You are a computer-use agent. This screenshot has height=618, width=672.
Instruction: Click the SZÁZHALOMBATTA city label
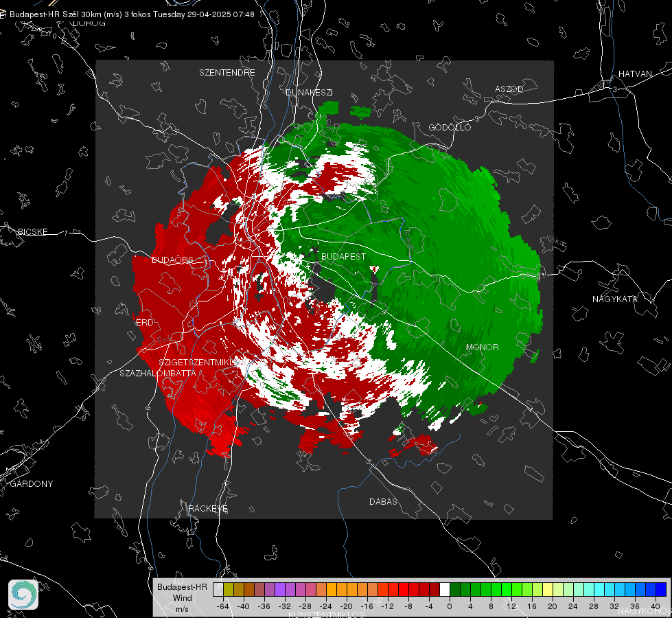coord(158,373)
